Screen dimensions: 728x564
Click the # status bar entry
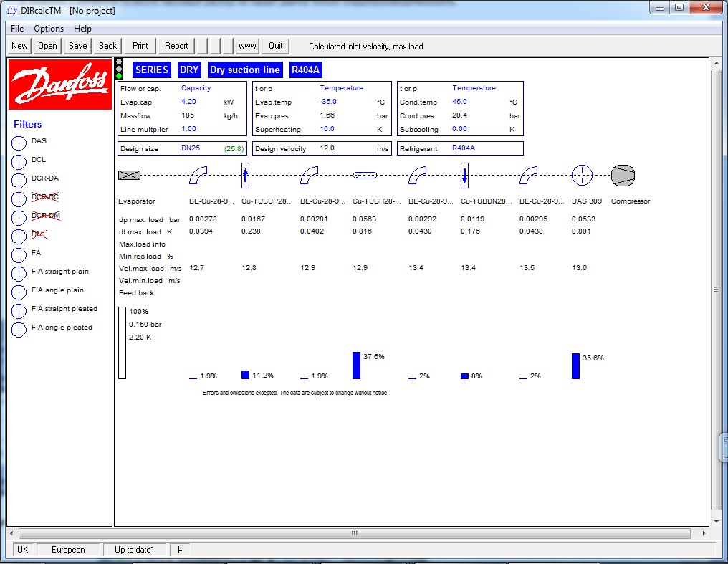pos(180,550)
